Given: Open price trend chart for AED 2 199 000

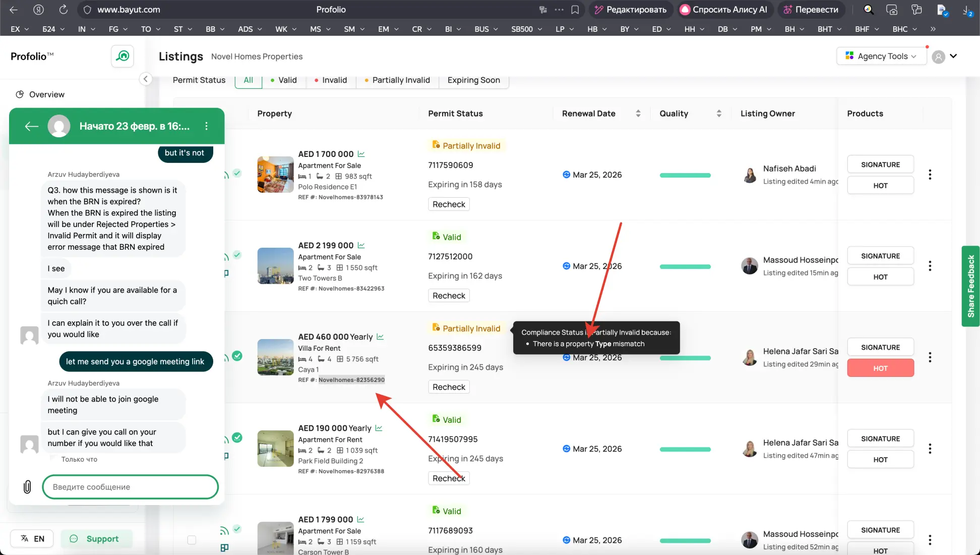Looking at the screenshot, I should (x=361, y=245).
